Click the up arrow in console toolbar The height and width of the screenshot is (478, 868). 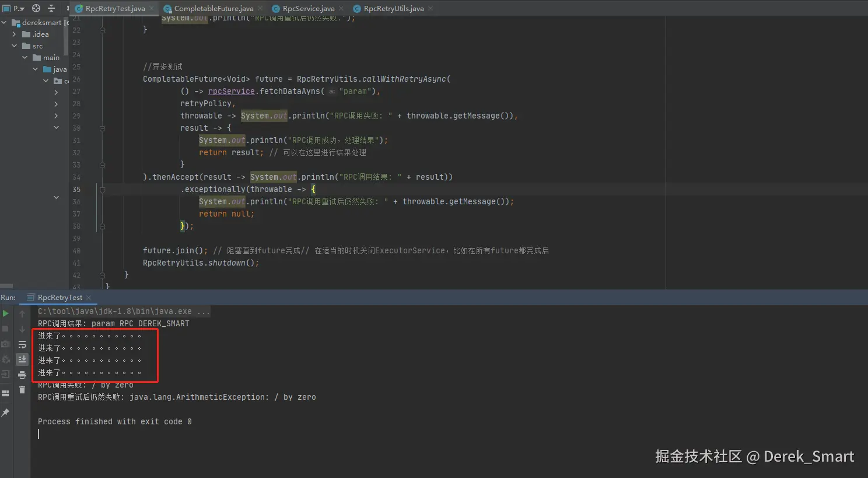[22, 314]
